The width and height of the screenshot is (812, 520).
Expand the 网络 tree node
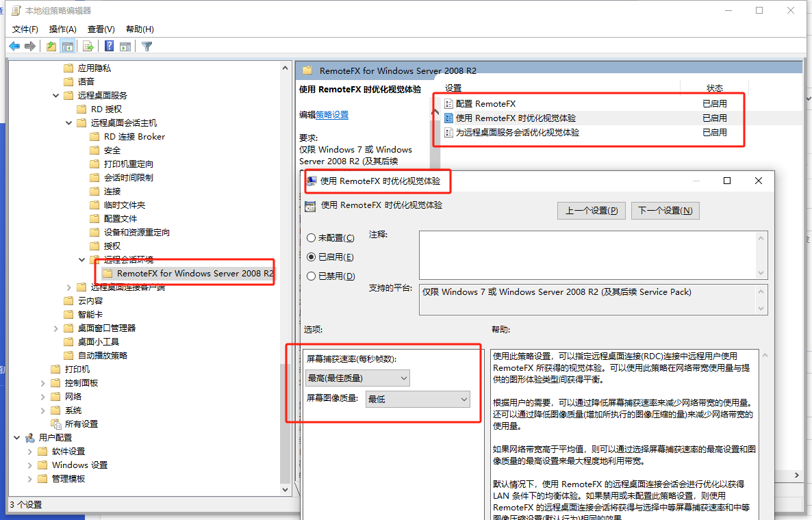42,397
